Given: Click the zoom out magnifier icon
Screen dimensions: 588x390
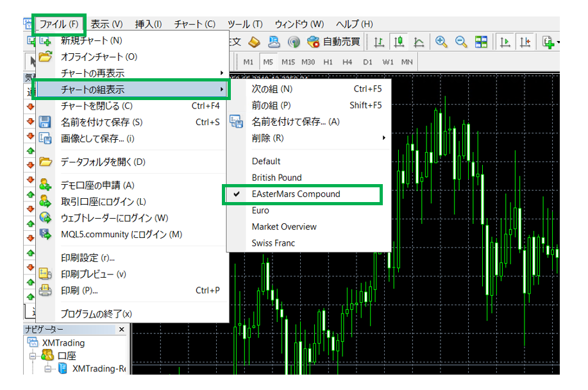Looking at the screenshot, I should pos(460,42).
